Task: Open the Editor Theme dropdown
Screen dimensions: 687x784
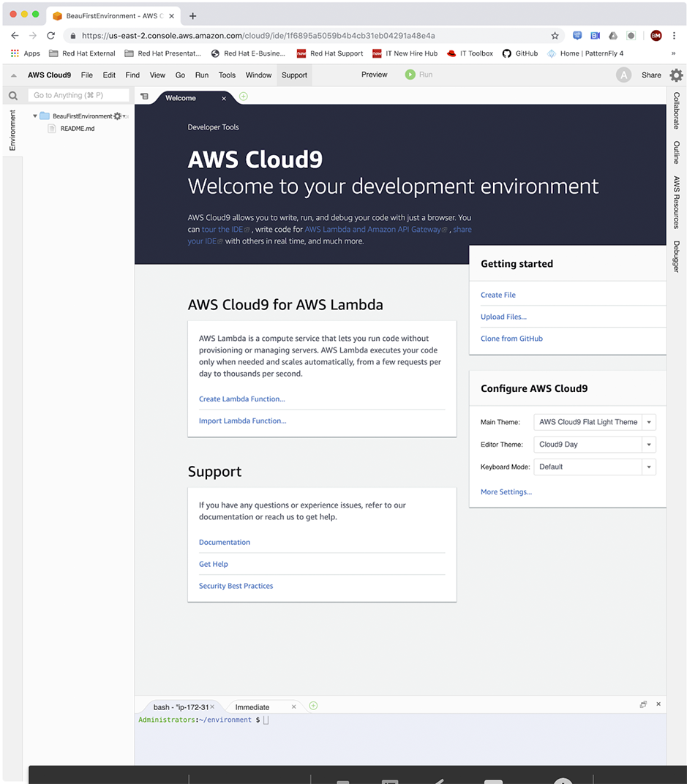Action: click(x=650, y=444)
